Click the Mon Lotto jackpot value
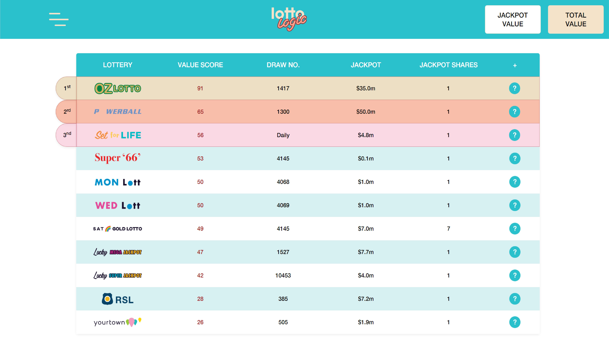Viewport: 609px width, 364px height. pyautogui.click(x=365, y=182)
